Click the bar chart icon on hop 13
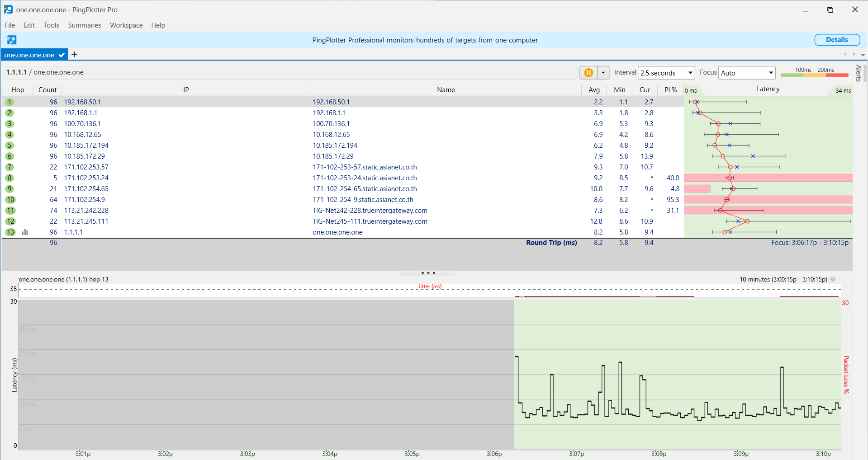The height and width of the screenshot is (460, 868). coord(25,232)
